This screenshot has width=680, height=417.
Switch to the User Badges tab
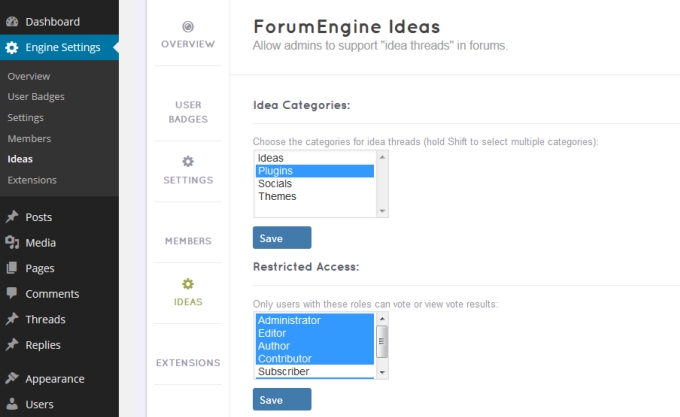point(188,111)
